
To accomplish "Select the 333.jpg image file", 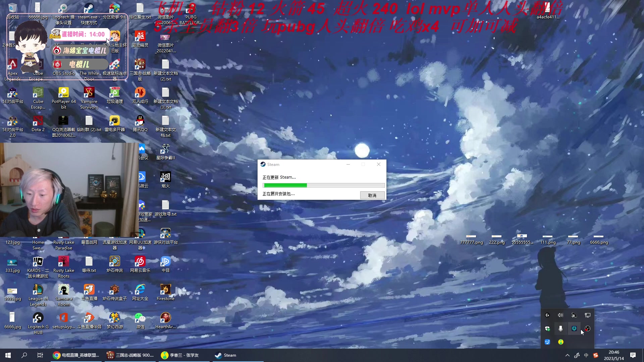I will point(13,265).
